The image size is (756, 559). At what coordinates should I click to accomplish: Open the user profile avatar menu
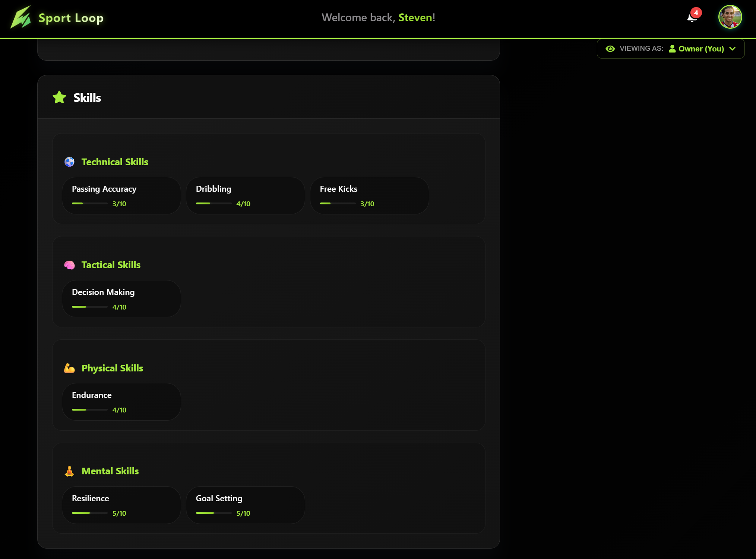(x=730, y=17)
